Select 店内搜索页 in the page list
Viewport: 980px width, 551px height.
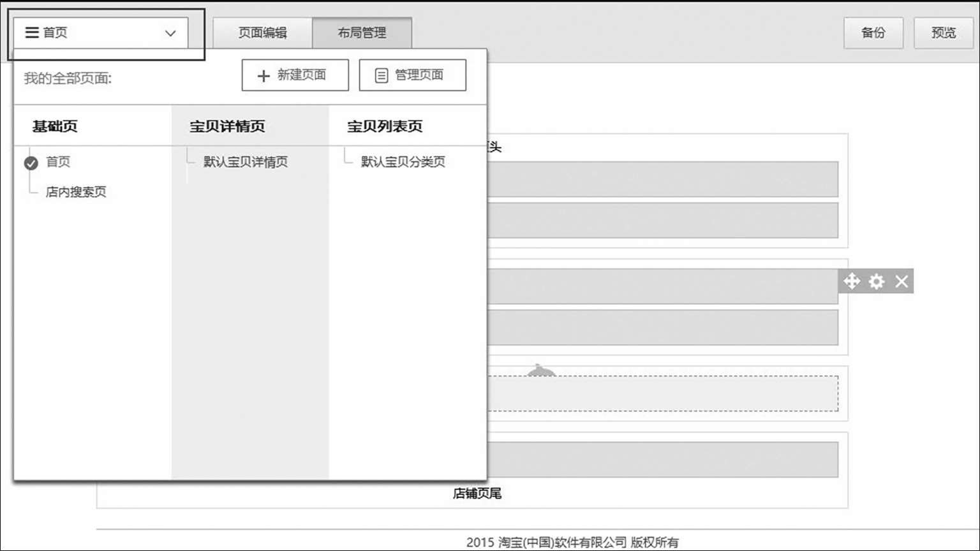76,192
